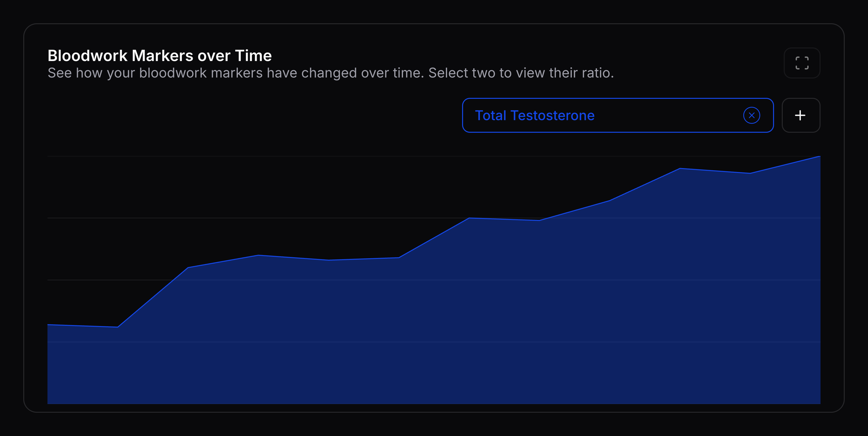Click the ninth data point on rising slope

(x=610, y=201)
